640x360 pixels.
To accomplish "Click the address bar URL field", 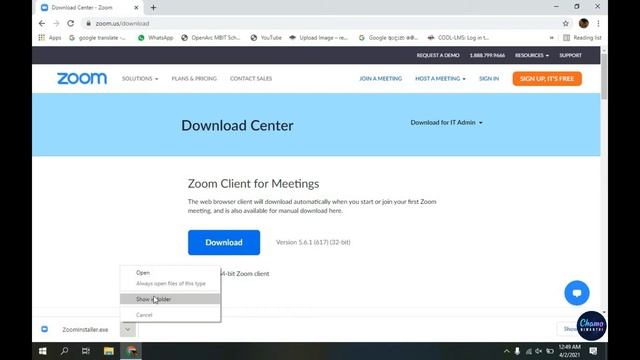I will coord(322,24).
